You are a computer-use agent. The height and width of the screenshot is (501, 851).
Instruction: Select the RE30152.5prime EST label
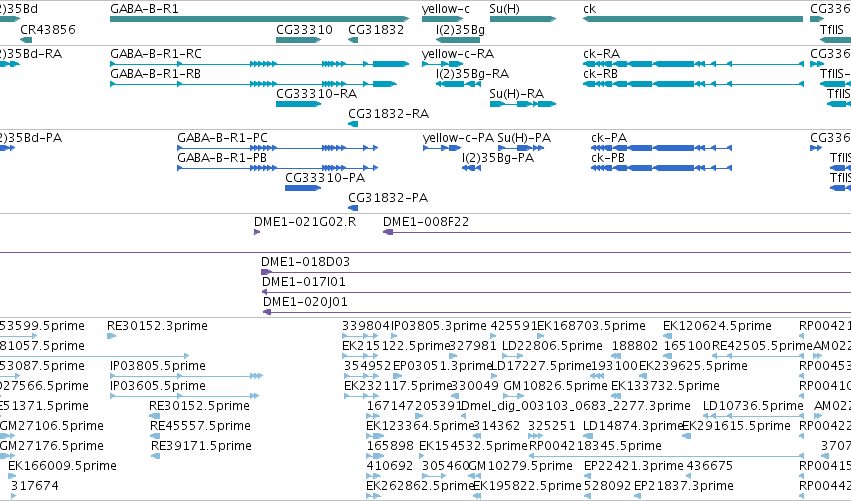(x=199, y=406)
